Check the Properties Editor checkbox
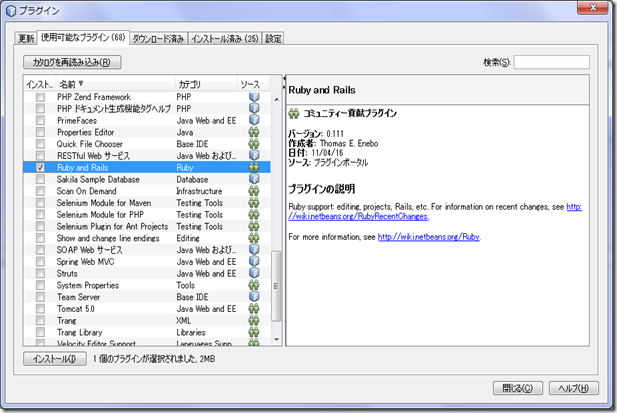Screen dimensions: 617x413 pos(40,132)
